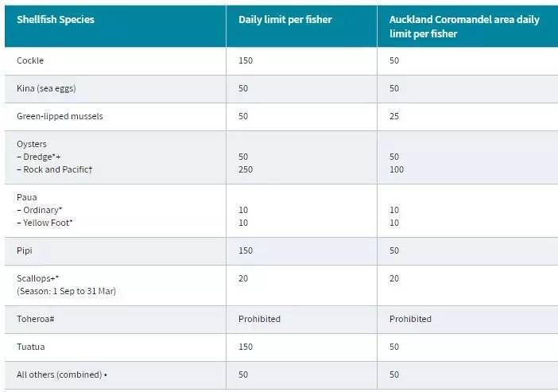Select the Tuatua row label

click(x=30, y=347)
